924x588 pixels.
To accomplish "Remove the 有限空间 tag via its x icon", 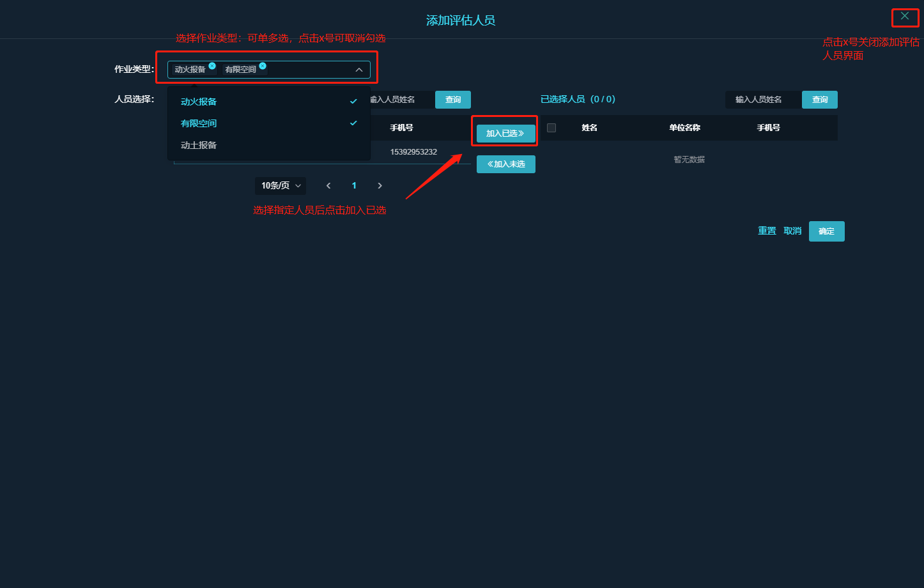I will (263, 66).
